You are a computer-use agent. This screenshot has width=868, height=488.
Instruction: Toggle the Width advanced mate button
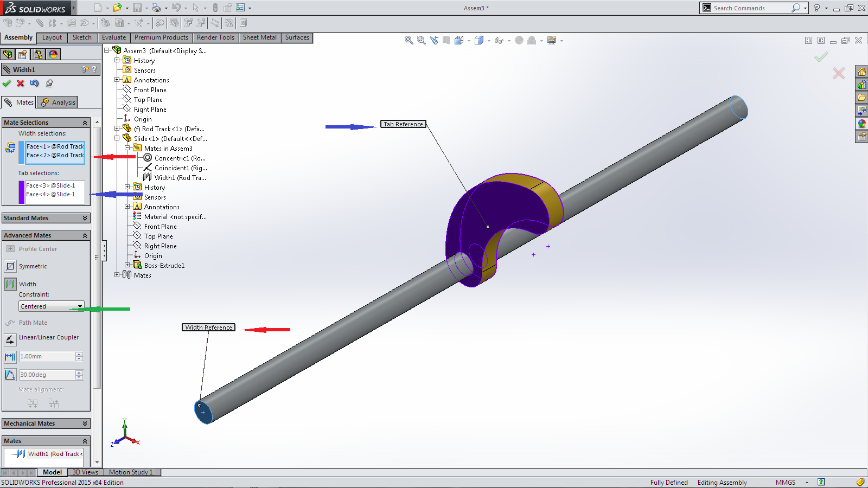(10, 284)
